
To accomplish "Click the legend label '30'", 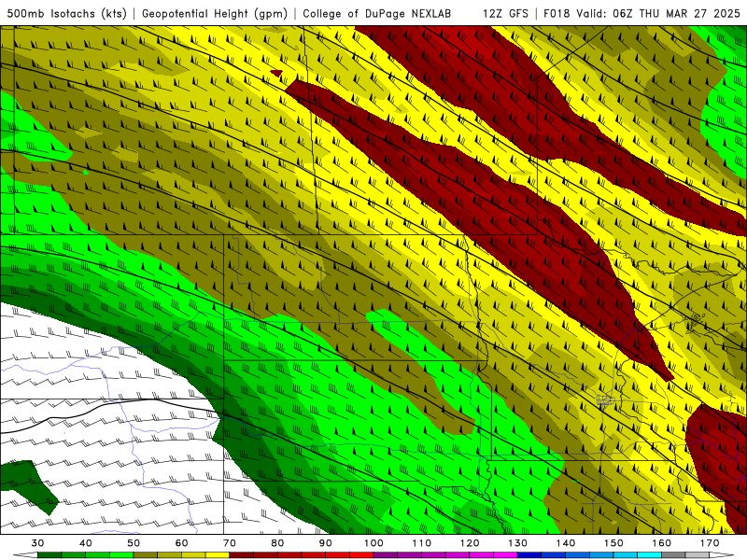I will pyautogui.click(x=38, y=543).
